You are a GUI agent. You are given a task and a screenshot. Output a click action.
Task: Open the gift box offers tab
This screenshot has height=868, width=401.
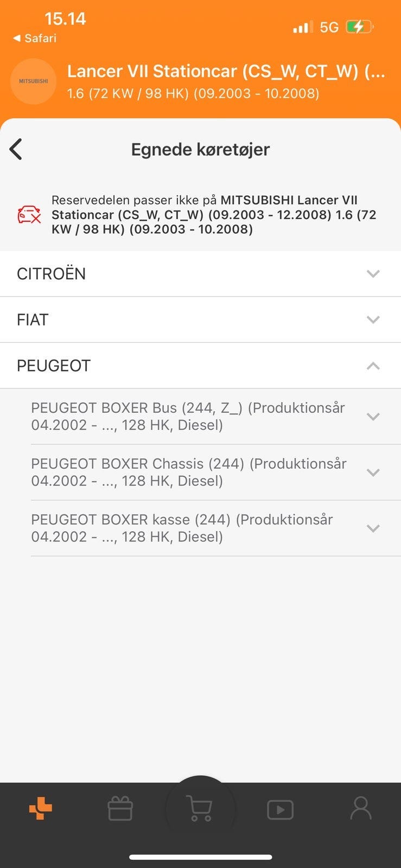tap(120, 809)
